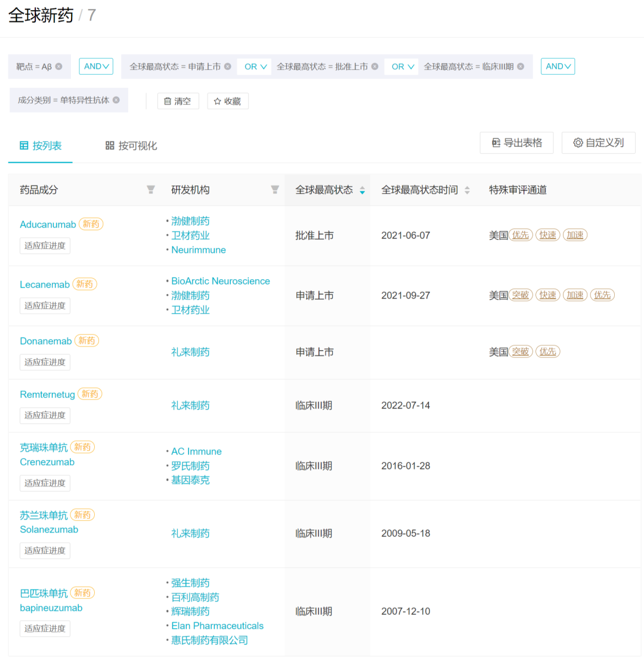This screenshot has width=644, height=662.
Task: Open 罗氏制药 organization link
Action: tap(190, 466)
